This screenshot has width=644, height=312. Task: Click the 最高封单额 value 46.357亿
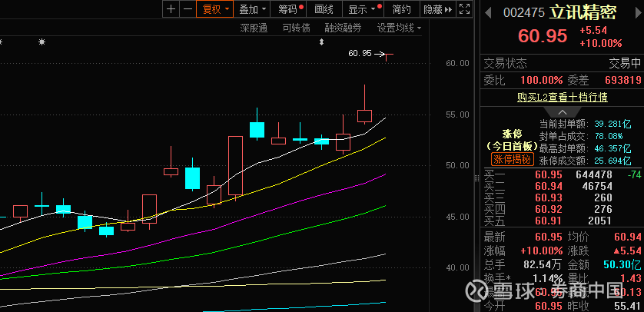coord(612,148)
